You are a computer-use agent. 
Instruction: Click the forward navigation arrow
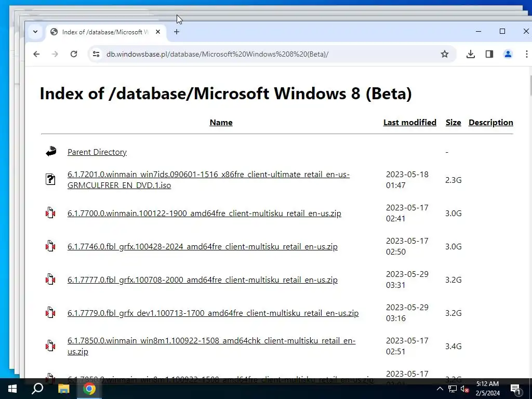tap(55, 54)
